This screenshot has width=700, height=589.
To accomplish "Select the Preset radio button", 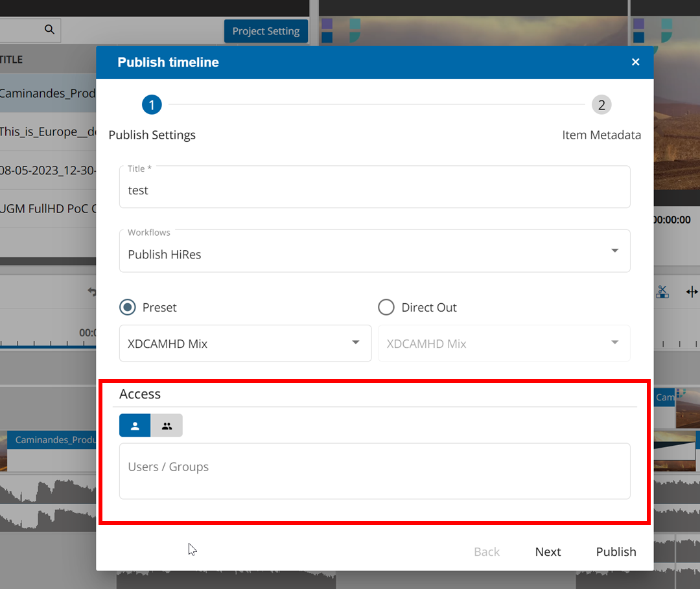I will (x=127, y=306).
